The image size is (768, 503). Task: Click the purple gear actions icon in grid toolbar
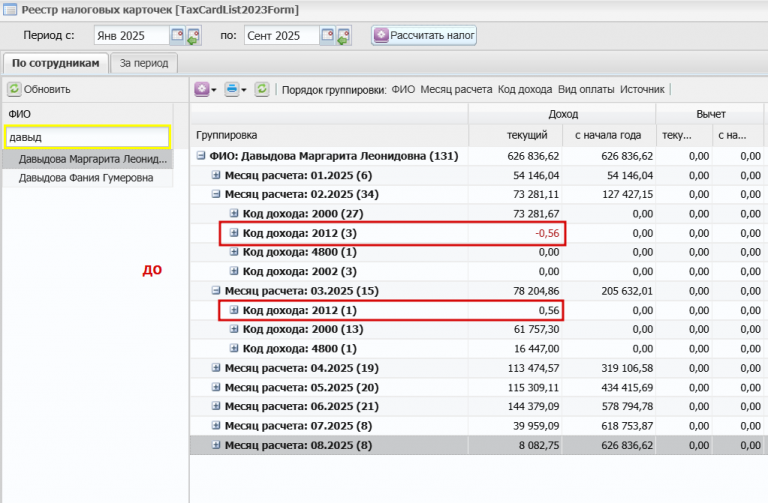click(201, 89)
